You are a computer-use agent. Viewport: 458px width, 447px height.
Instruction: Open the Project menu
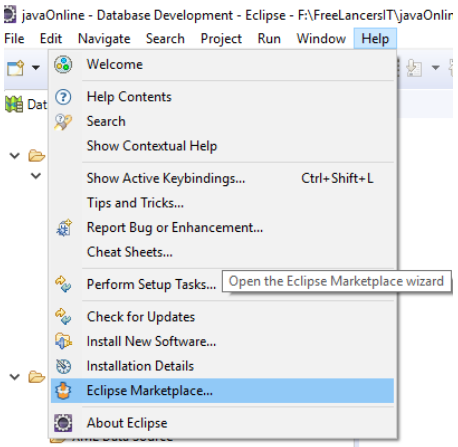click(x=221, y=39)
